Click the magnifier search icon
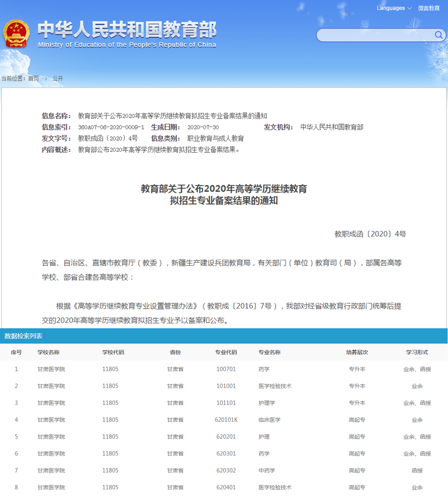Screen dimensions: 448x496 click(x=438, y=35)
